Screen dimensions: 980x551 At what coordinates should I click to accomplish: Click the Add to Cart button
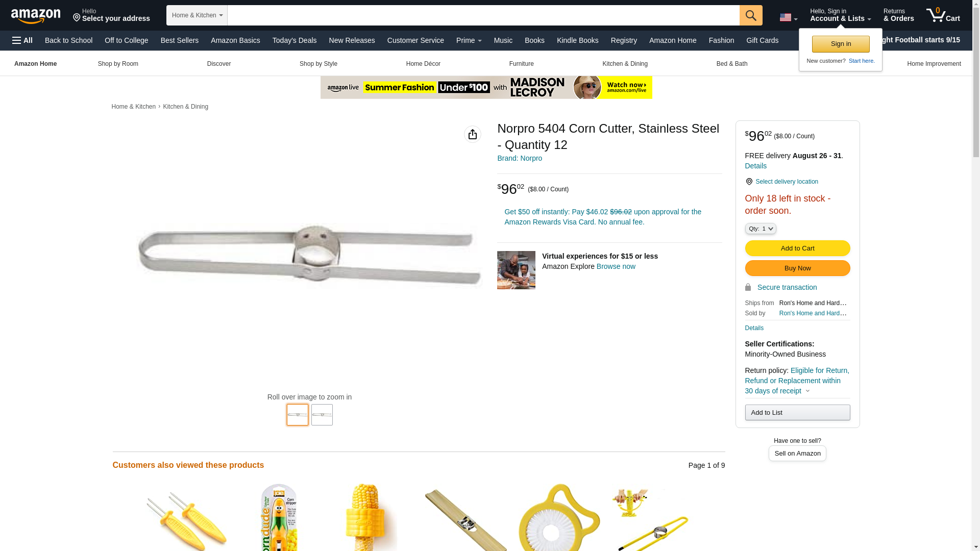[x=797, y=248]
